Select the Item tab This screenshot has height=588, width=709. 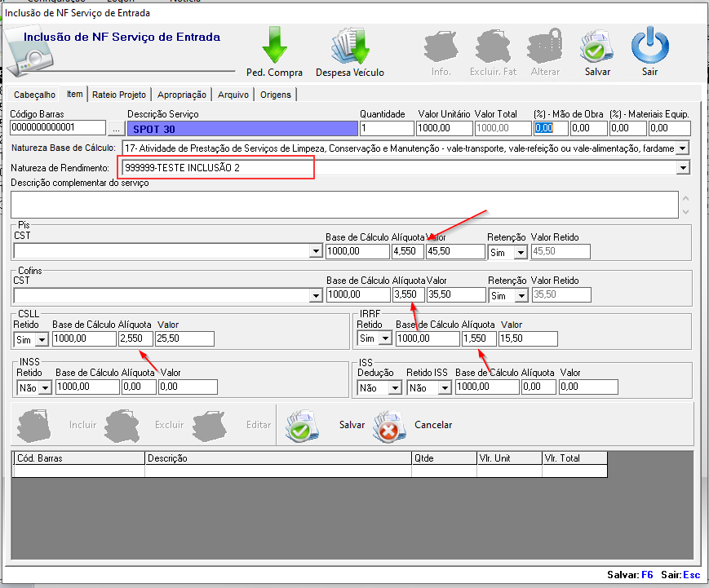pos(74,94)
